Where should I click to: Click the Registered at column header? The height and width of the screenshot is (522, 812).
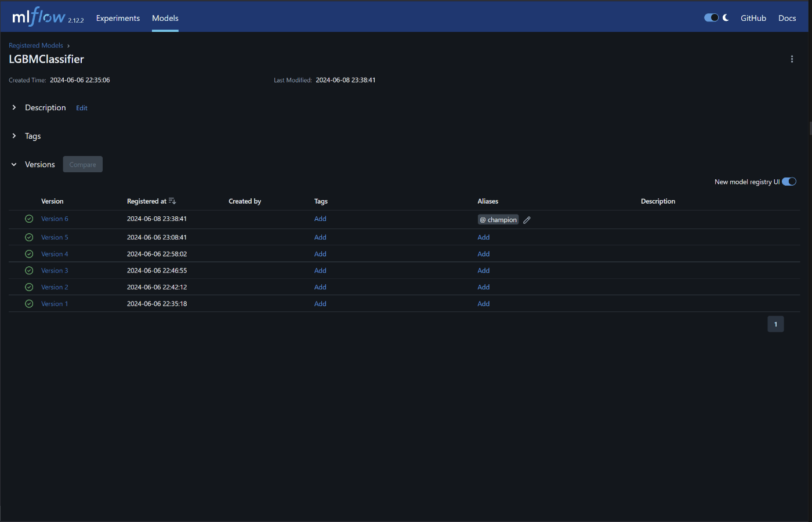[147, 201]
